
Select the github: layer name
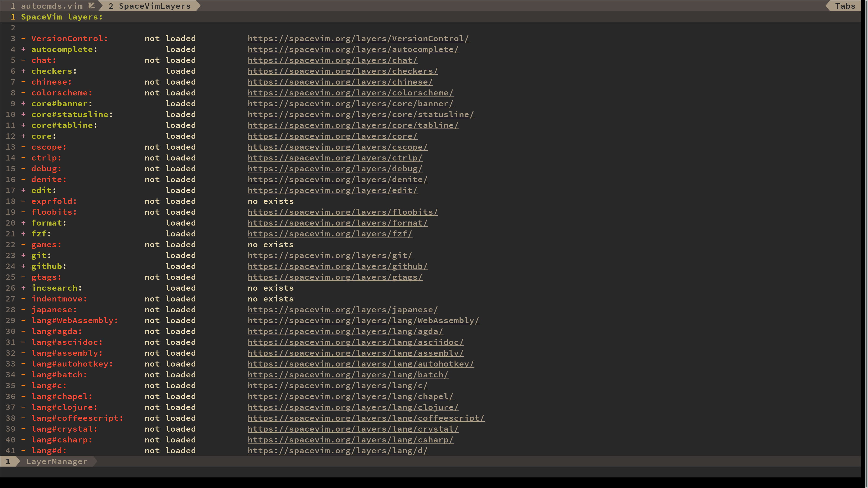click(x=49, y=267)
